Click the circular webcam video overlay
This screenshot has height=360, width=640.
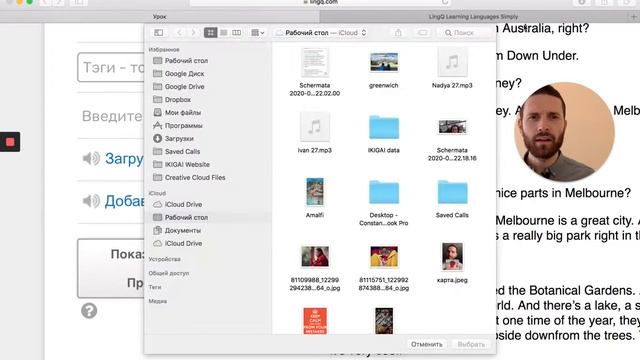[x=564, y=132]
